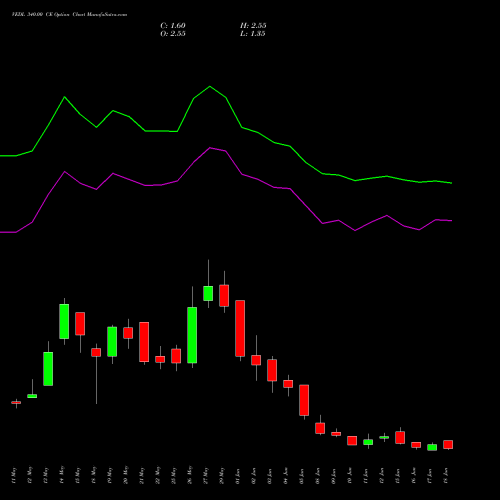Select the tall green candle for 26 May
Viewport: 500px width, 500px height.
(192, 335)
